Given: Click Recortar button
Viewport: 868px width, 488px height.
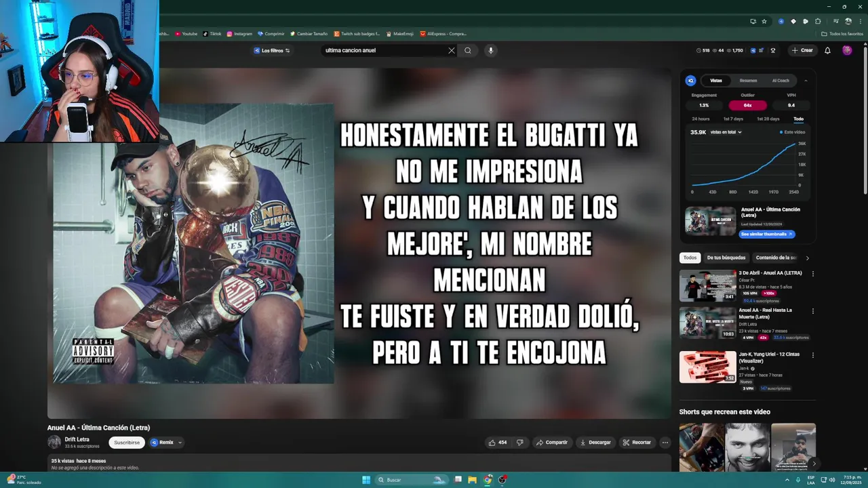Looking at the screenshot, I should pyautogui.click(x=637, y=443).
